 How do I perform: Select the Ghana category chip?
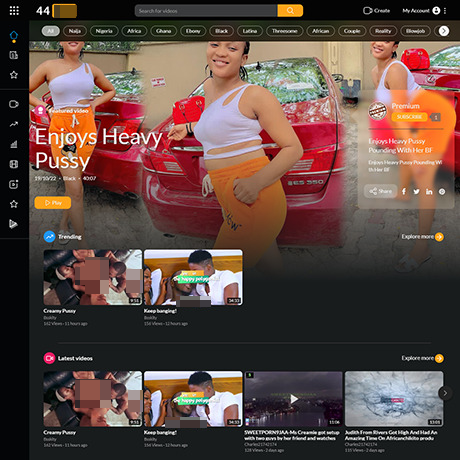pos(163,31)
